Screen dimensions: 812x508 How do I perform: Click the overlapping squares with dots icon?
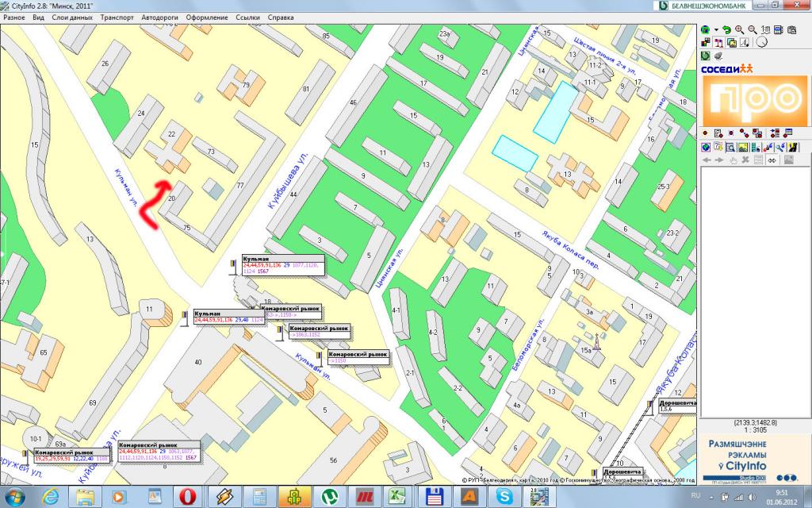(x=757, y=133)
